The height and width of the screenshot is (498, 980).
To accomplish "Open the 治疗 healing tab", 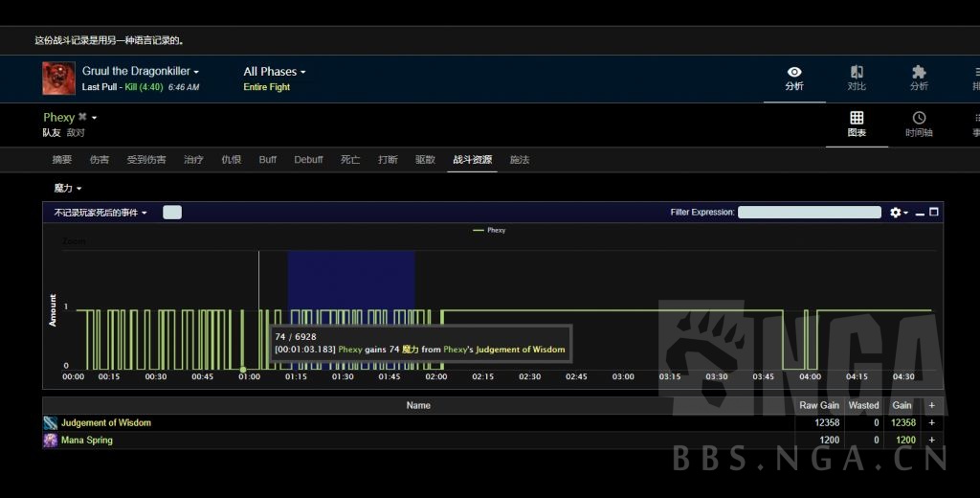I will [193, 160].
